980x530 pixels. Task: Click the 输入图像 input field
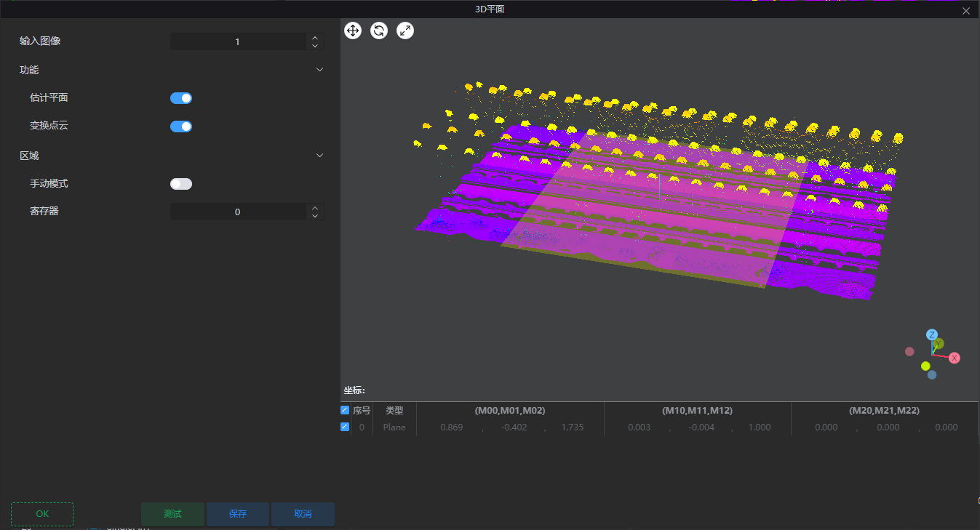click(x=238, y=41)
